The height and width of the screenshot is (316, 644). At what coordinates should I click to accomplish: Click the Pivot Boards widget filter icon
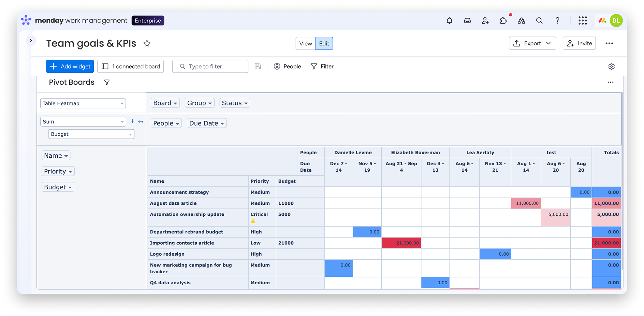(107, 82)
